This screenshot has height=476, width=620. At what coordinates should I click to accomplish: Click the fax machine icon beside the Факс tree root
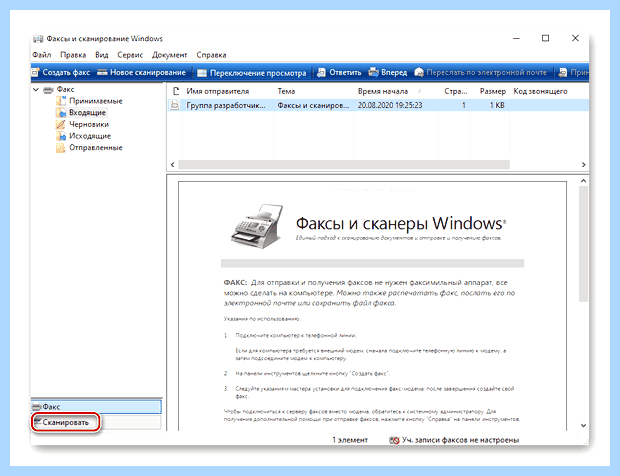pyautogui.click(x=48, y=90)
